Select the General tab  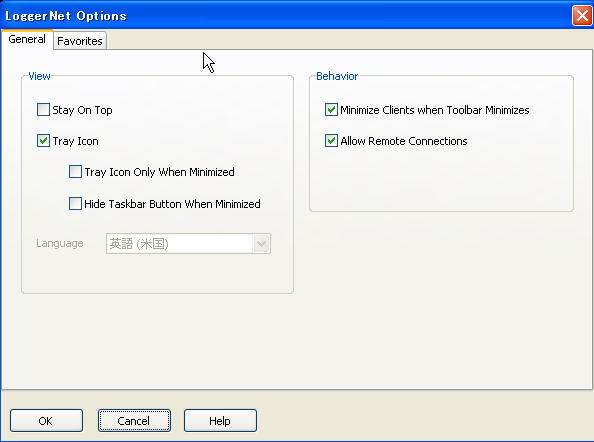[x=27, y=39]
